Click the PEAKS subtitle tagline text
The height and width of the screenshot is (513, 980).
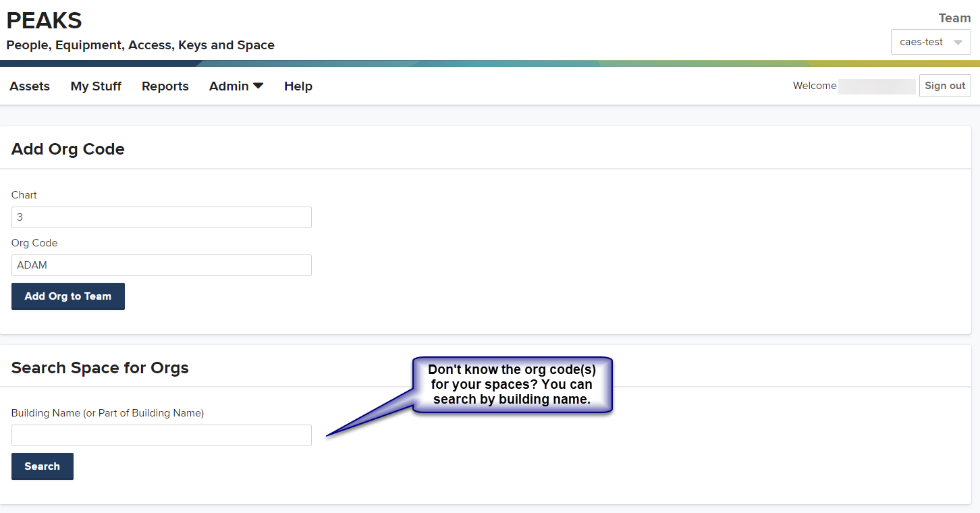(x=140, y=45)
